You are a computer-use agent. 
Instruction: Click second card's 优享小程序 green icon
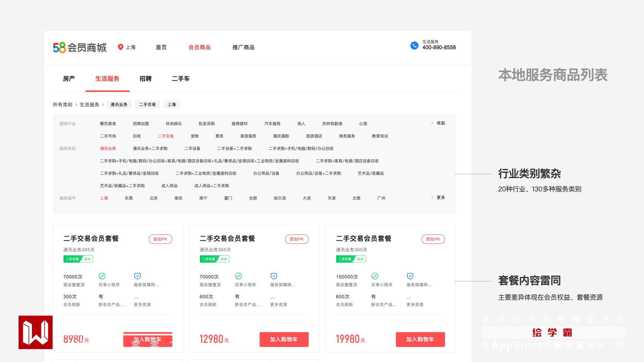[x=238, y=276]
